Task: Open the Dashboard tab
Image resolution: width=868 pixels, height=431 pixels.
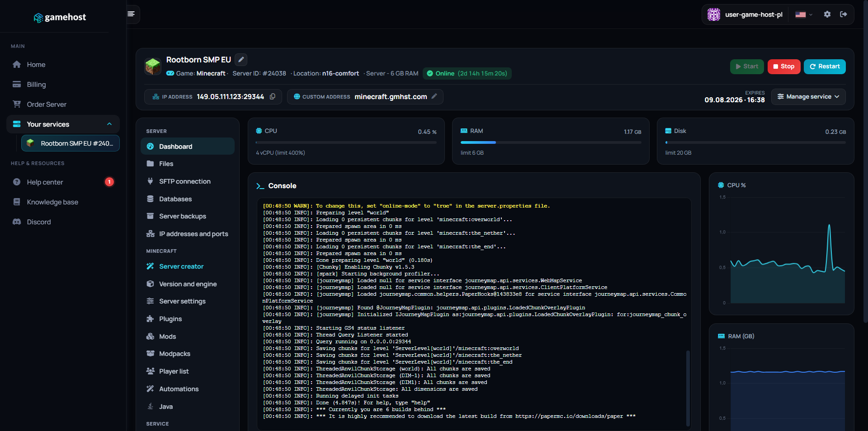Action: coord(188,147)
